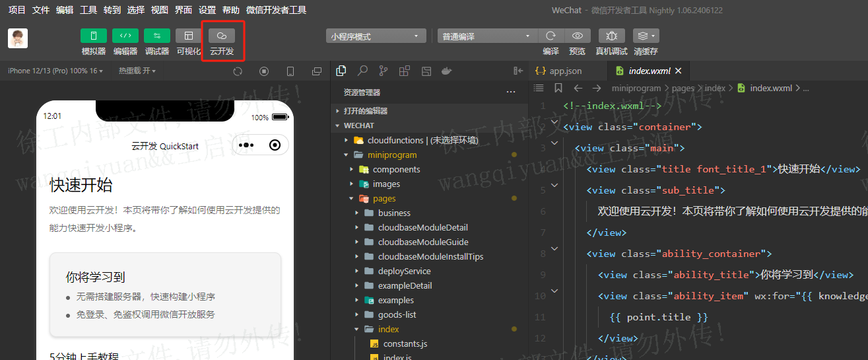Click the simulator stop icon
The width and height of the screenshot is (868, 360).
point(264,71)
